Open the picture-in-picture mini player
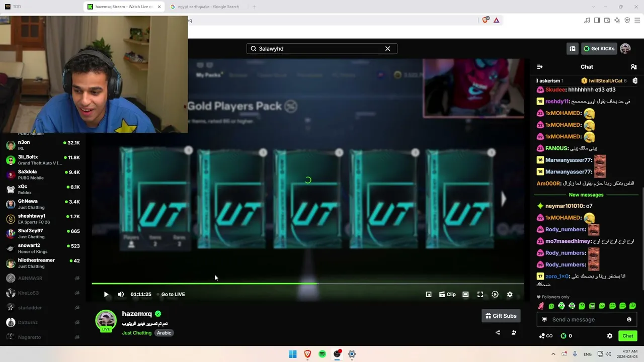This screenshot has width=644, height=362. 429,294
